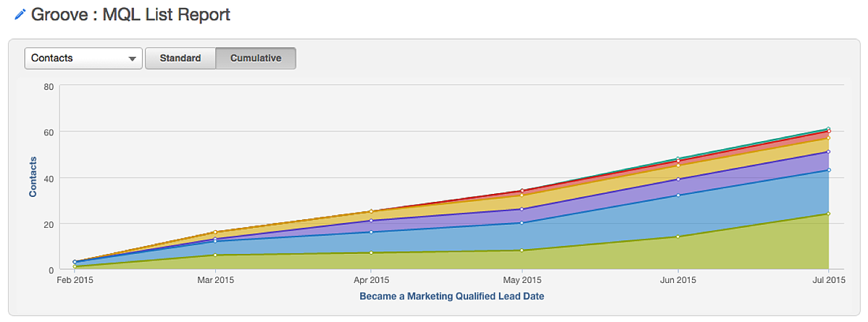Click the Jun 2015 axis label

click(x=677, y=280)
